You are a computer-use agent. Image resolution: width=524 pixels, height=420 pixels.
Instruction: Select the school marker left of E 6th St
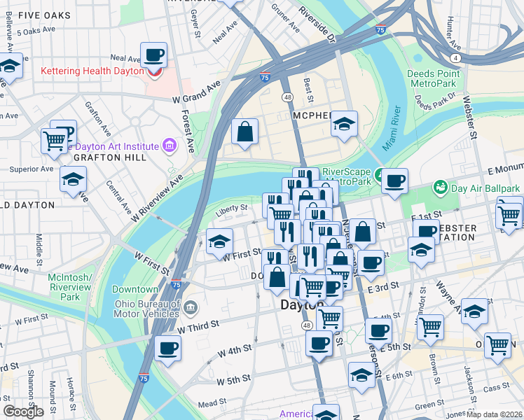[361, 376]
